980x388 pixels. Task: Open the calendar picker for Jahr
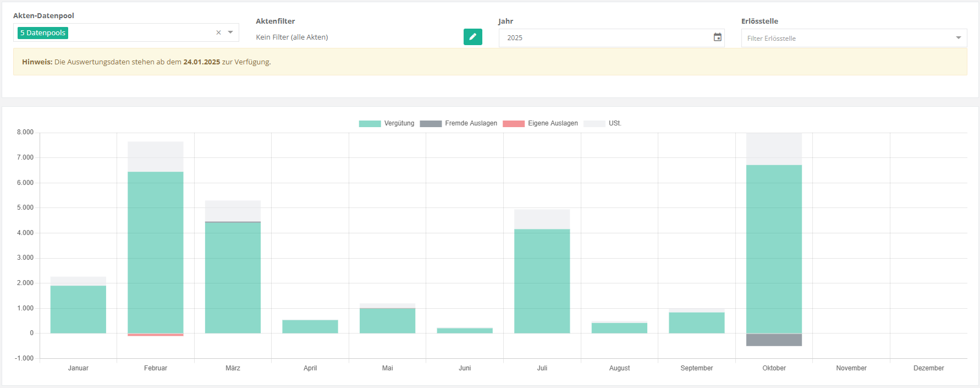717,37
